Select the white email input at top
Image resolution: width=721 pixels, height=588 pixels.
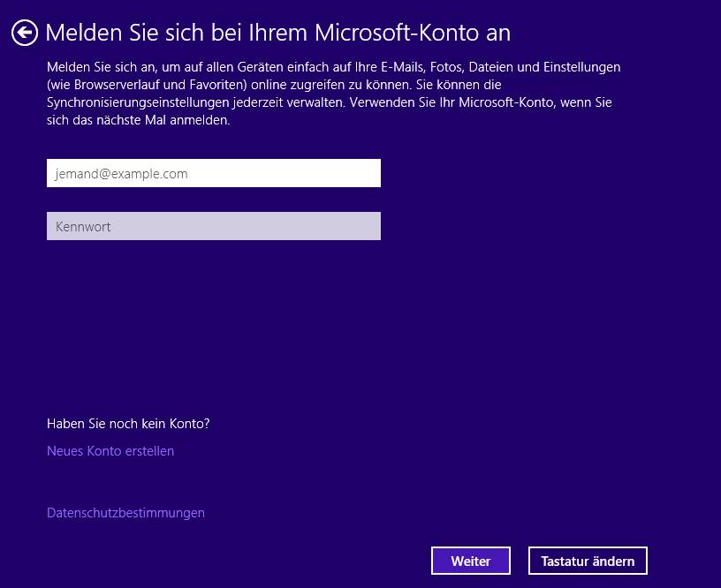click(213, 173)
